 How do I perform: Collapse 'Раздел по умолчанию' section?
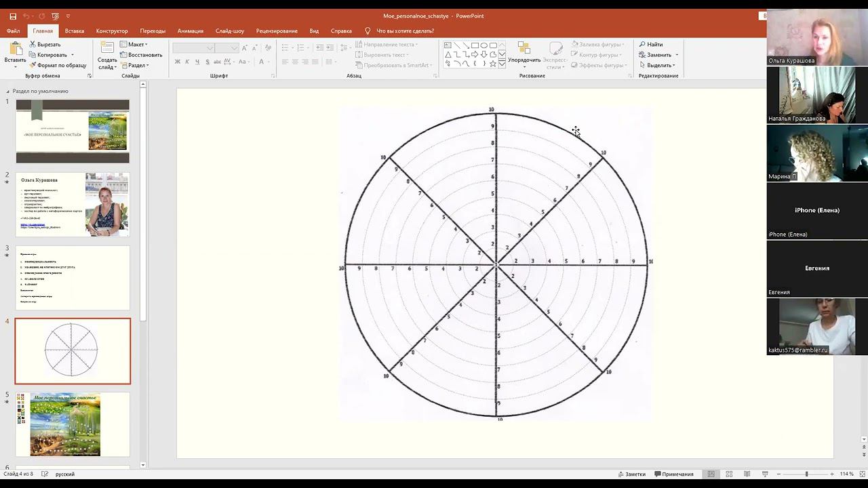pyautogui.click(x=8, y=91)
